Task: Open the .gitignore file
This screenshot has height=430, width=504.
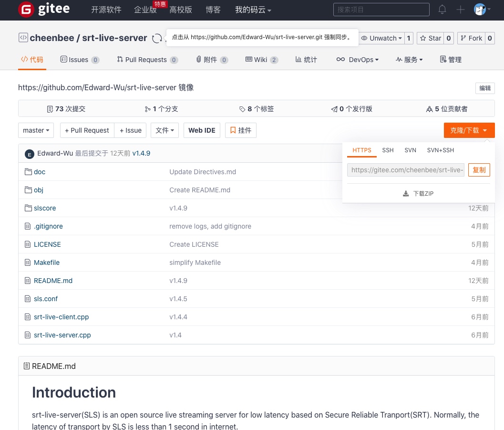Action: (48, 226)
